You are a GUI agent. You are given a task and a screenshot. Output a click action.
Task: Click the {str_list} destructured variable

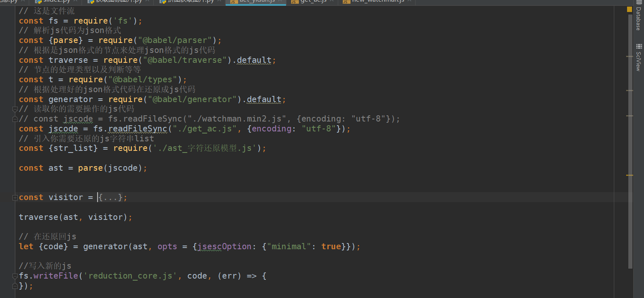click(x=73, y=148)
